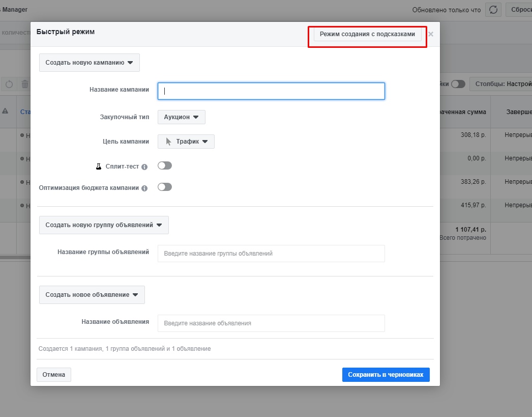Enable the Сплит-тест toggle

pyautogui.click(x=165, y=165)
